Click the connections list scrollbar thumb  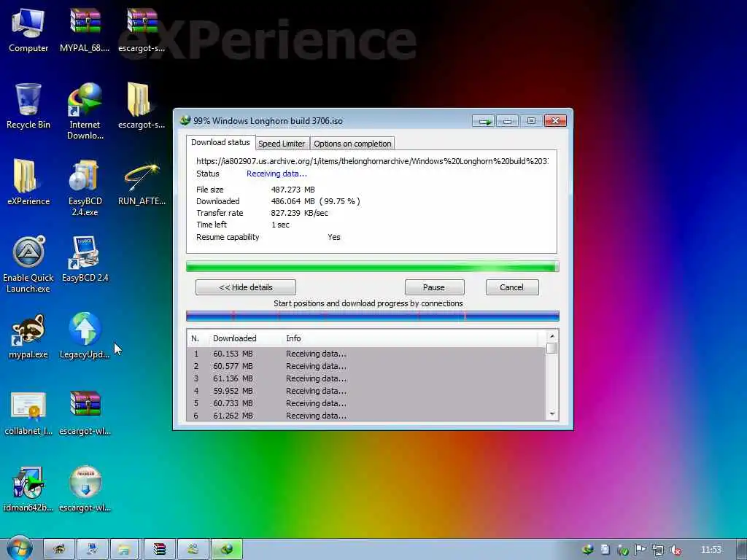552,349
